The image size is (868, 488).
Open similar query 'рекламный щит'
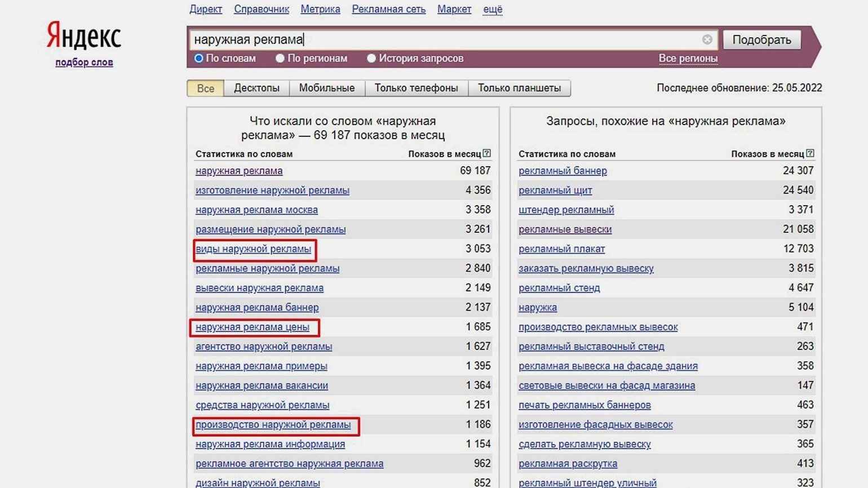click(x=555, y=190)
